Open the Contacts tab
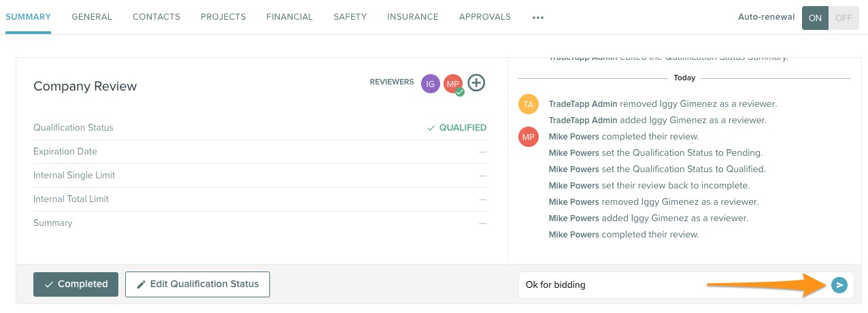The image size is (868, 313). pyautogui.click(x=156, y=17)
